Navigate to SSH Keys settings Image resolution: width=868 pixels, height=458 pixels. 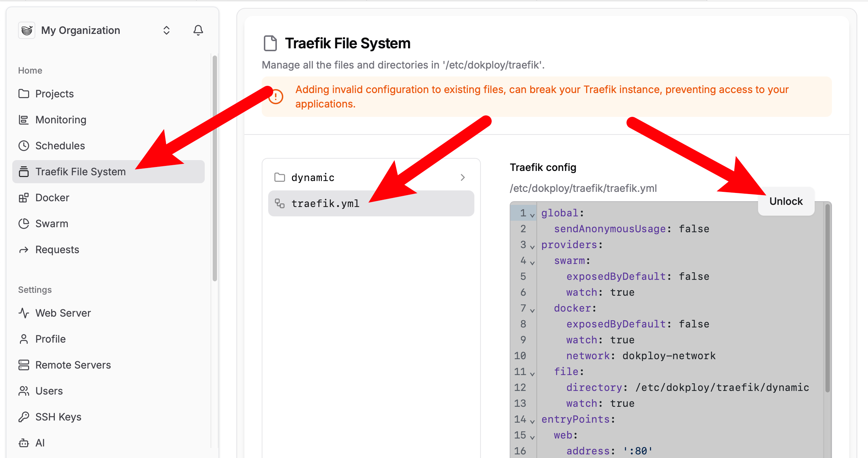point(58,417)
